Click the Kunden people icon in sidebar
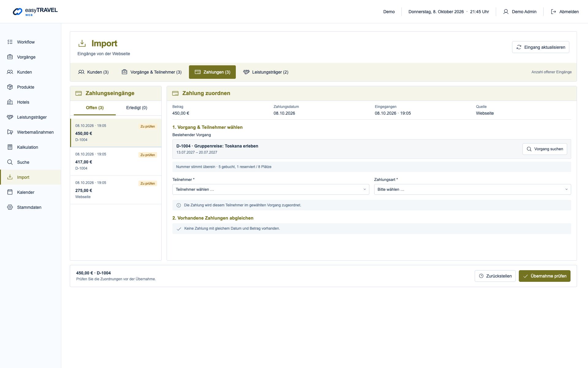 [10, 72]
